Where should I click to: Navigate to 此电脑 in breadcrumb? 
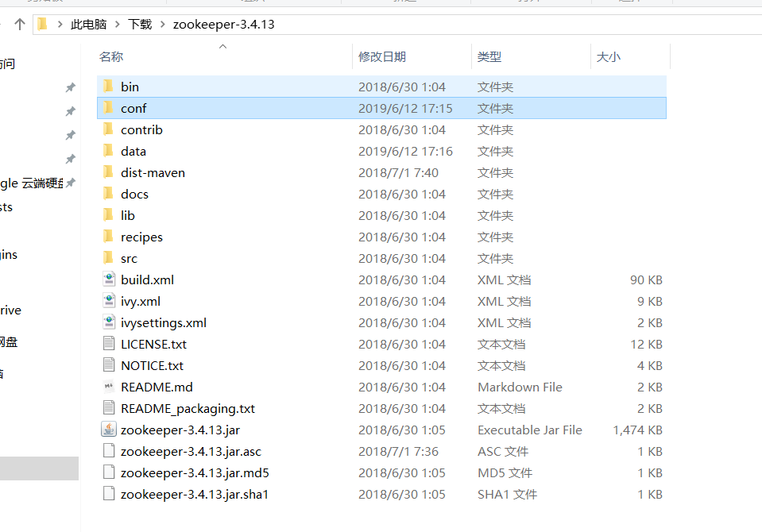coord(88,25)
